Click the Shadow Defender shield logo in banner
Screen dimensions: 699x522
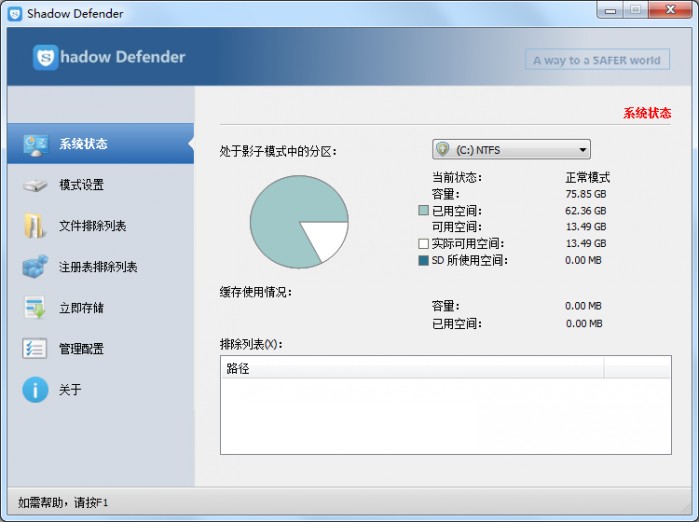click(45, 57)
